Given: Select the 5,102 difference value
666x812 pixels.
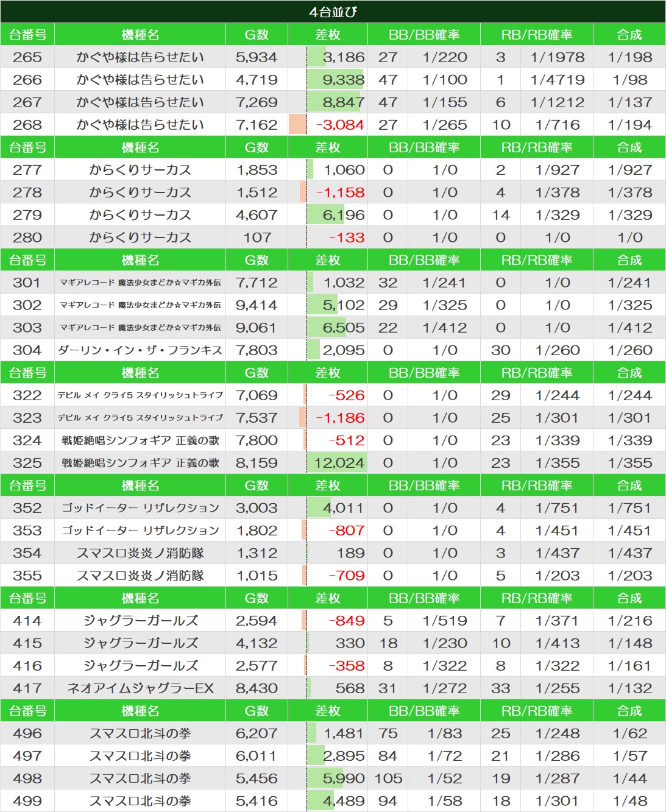Looking at the screenshot, I should pos(344,305).
